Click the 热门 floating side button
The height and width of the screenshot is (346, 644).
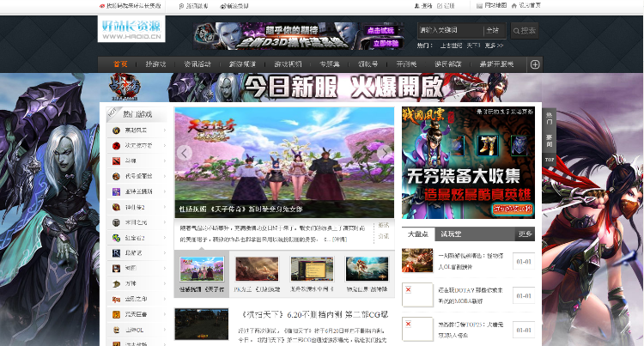[550, 119]
